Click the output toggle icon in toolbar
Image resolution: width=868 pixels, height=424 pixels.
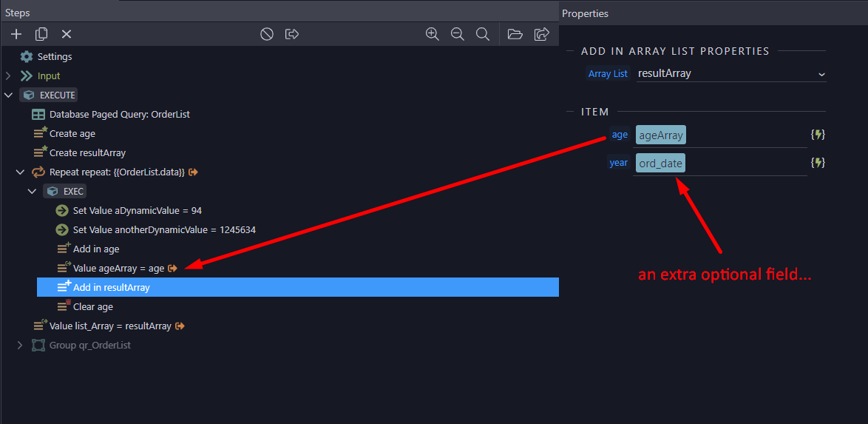coord(292,34)
